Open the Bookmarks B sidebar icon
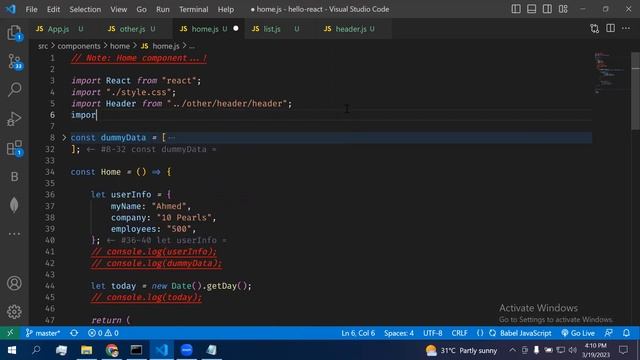The image size is (640, 360). tap(14, 176)
